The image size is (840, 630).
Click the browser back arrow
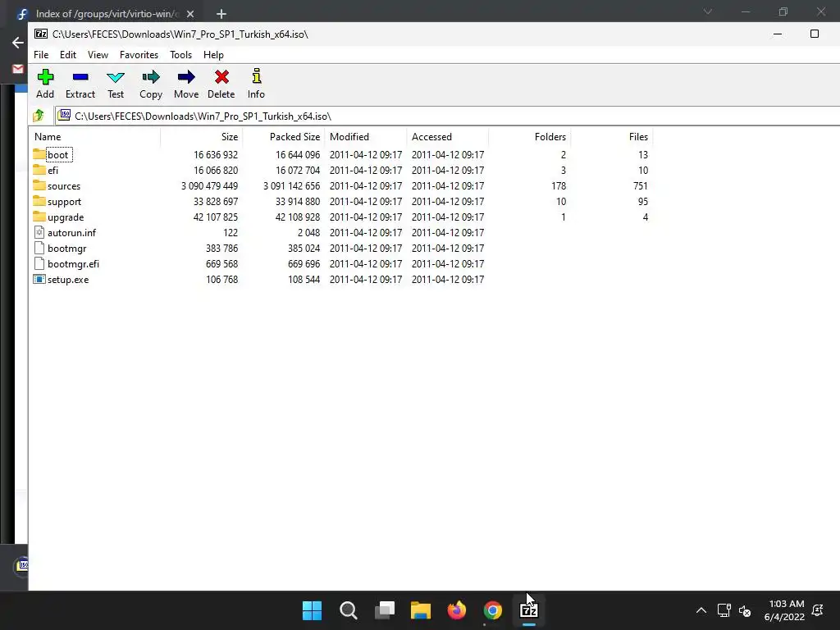pyautogui.click(x=18, y=43)
